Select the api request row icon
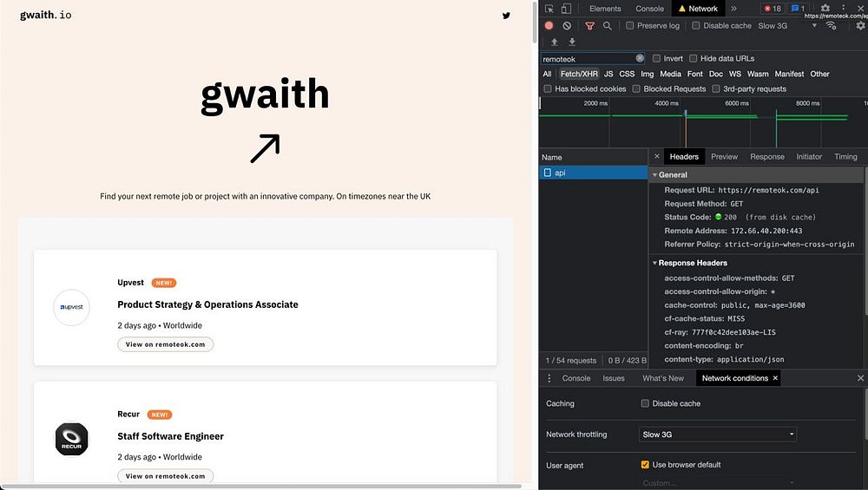This screenshot has height=490, width=868. coord(548,173)
